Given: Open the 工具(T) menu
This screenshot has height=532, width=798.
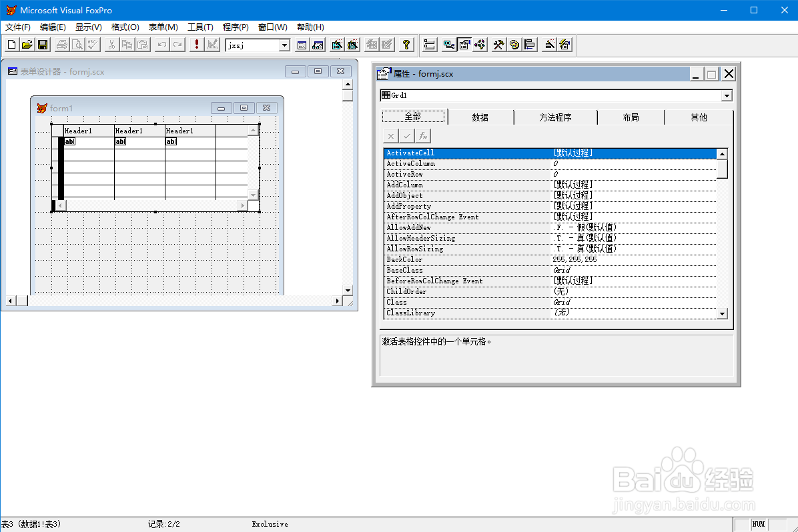Looking at the screenshot, I should pyautogui.click(x=201, y=27).
